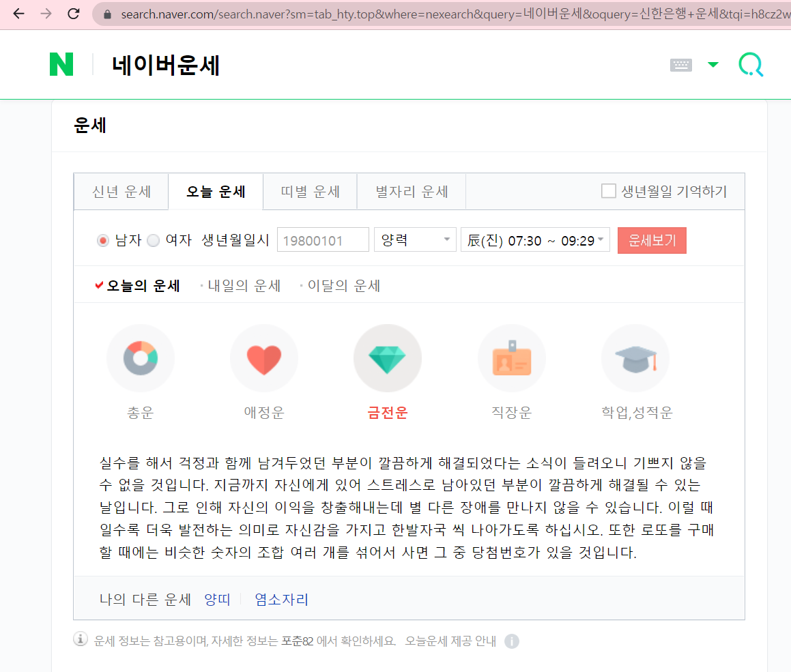
Task: Switch to the 띠별 운세 tab
Action: click(x=309, y=192)
